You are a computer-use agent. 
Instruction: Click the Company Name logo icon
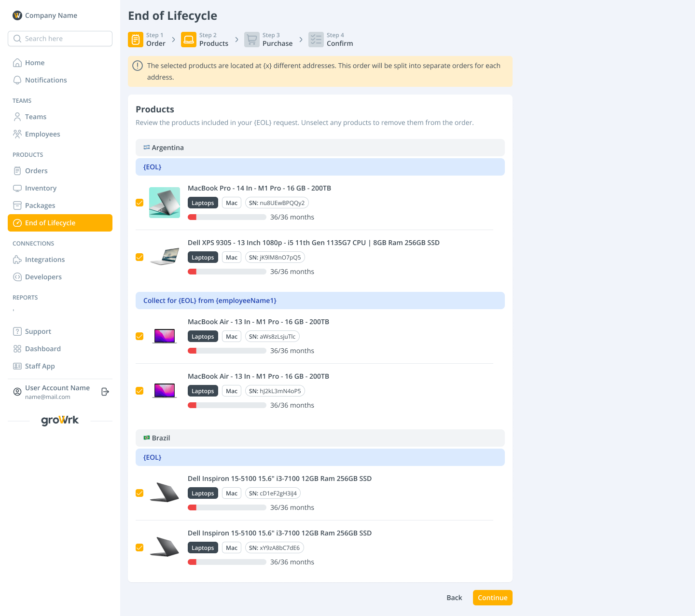point(17,15)
